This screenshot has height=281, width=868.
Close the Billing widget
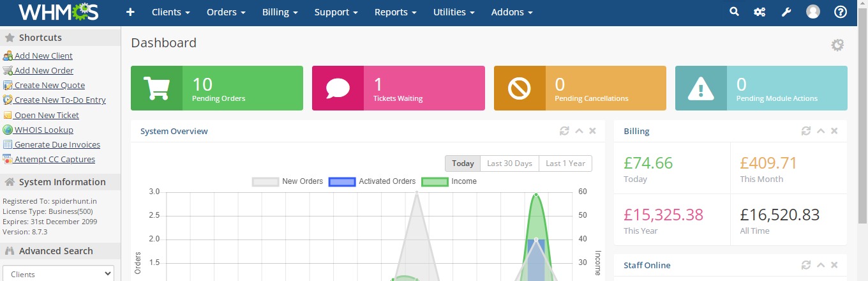click(834, 131)
